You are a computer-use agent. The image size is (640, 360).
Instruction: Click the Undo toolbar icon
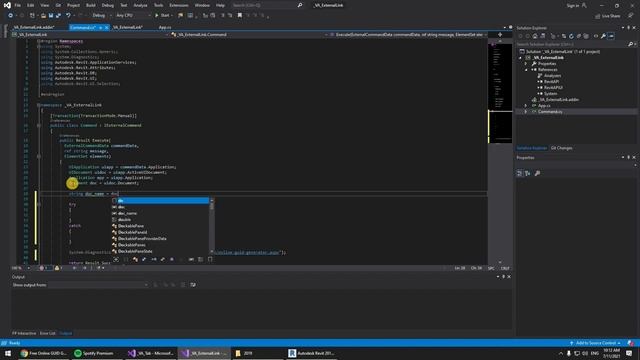[x=68, y=16]
